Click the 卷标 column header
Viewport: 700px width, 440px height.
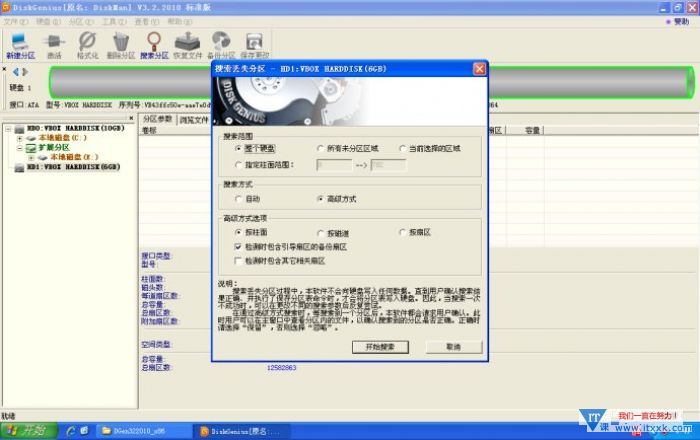pyautogui.click(x=149, y=131)
